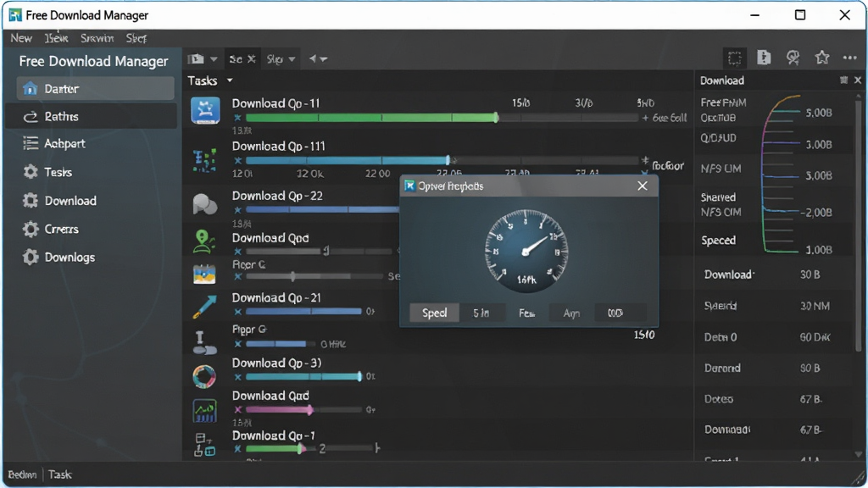Close the Download side panel
The width and height of the screenshot is (868, 488).
click(x=858, y=80)
